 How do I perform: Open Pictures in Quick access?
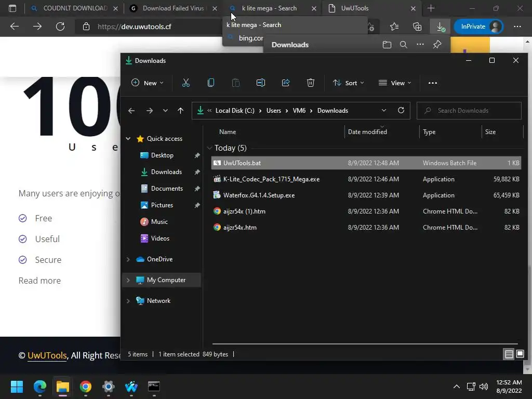(162, 205)
